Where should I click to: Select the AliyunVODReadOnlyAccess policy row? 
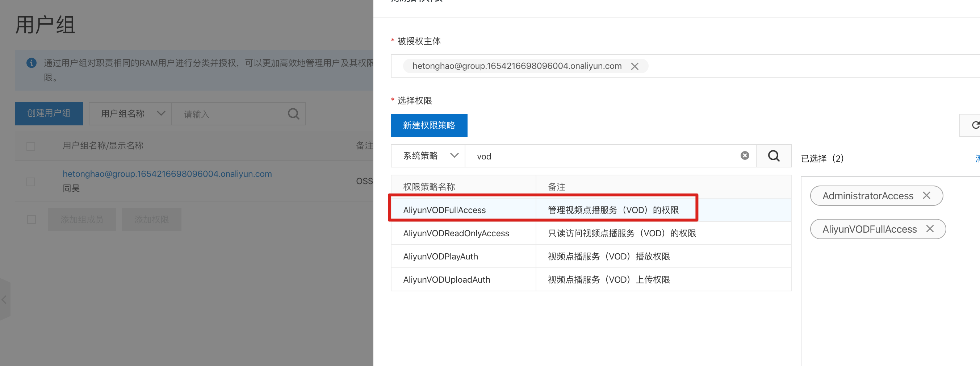[x=591, y=233]
